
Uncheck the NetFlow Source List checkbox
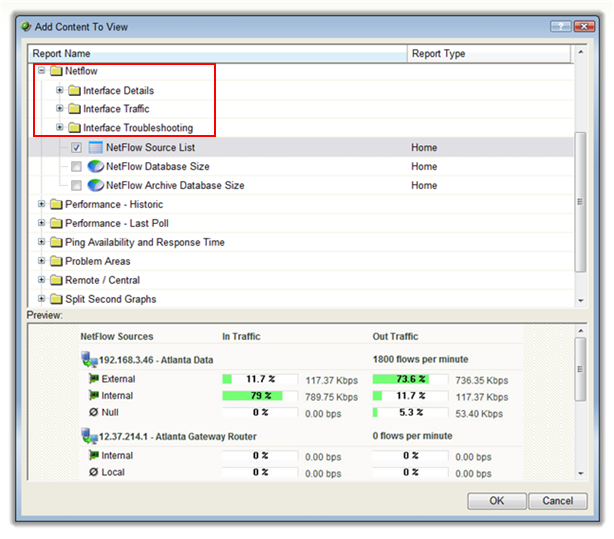(77, 148)
